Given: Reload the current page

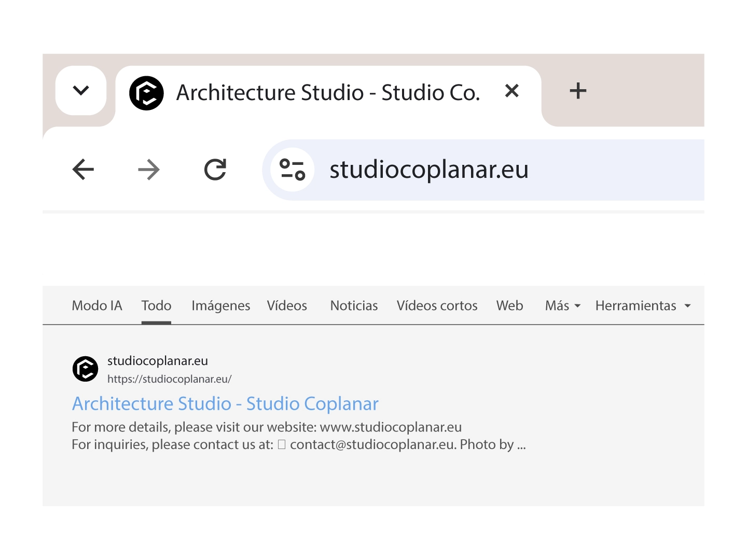Looking at the screenshot, I should pos(215,170).
